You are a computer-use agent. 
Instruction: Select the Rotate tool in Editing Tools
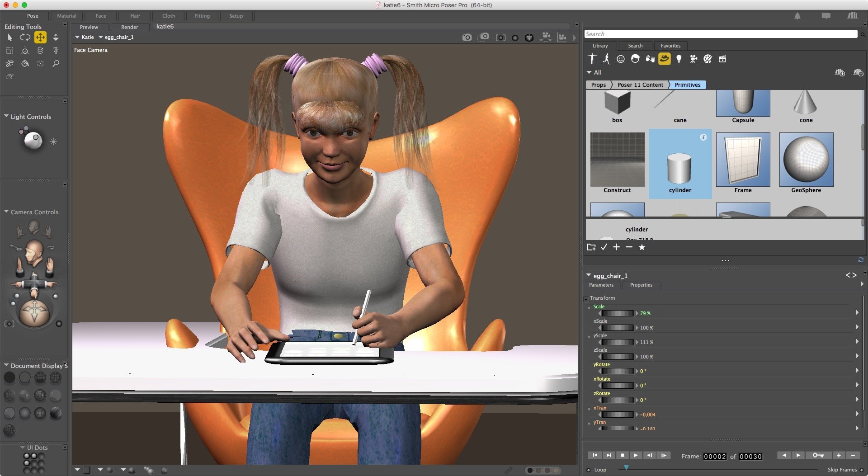25,38
